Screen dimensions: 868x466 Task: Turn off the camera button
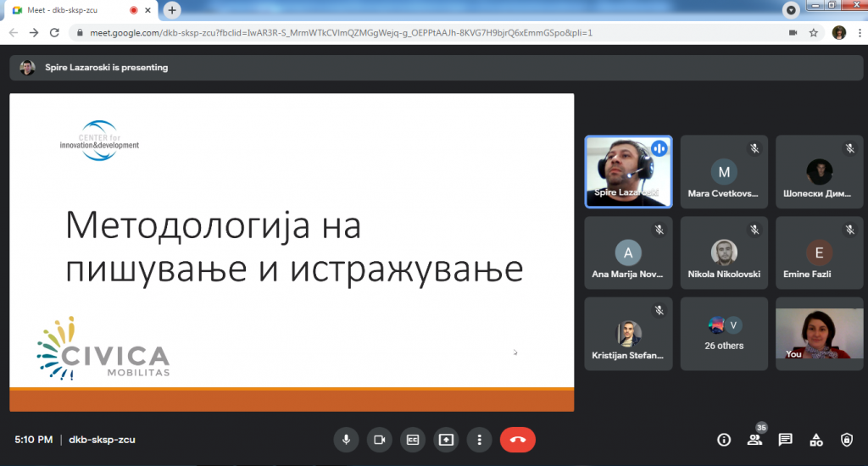click(380, 440)
